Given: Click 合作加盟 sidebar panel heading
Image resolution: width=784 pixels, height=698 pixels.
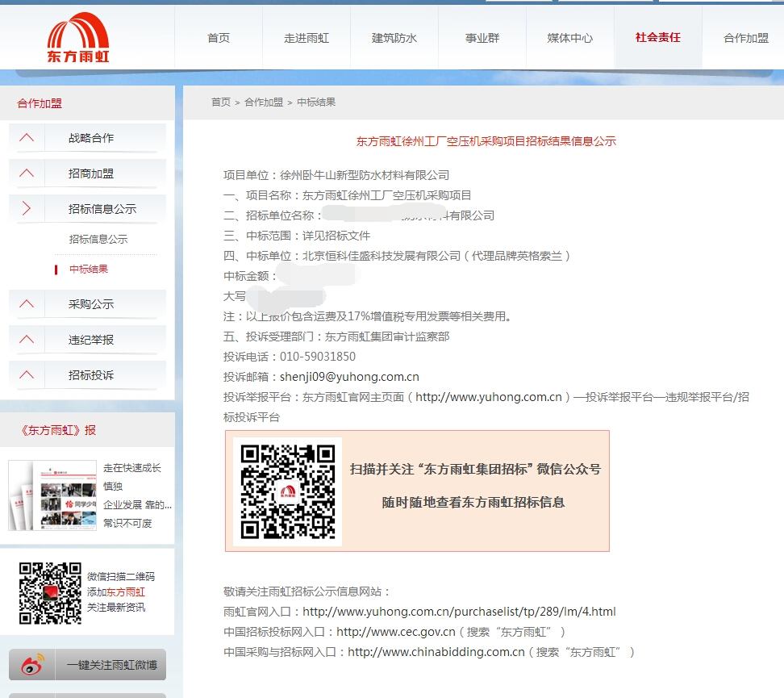Looking at the screenshot, I should tap(40, 103).
